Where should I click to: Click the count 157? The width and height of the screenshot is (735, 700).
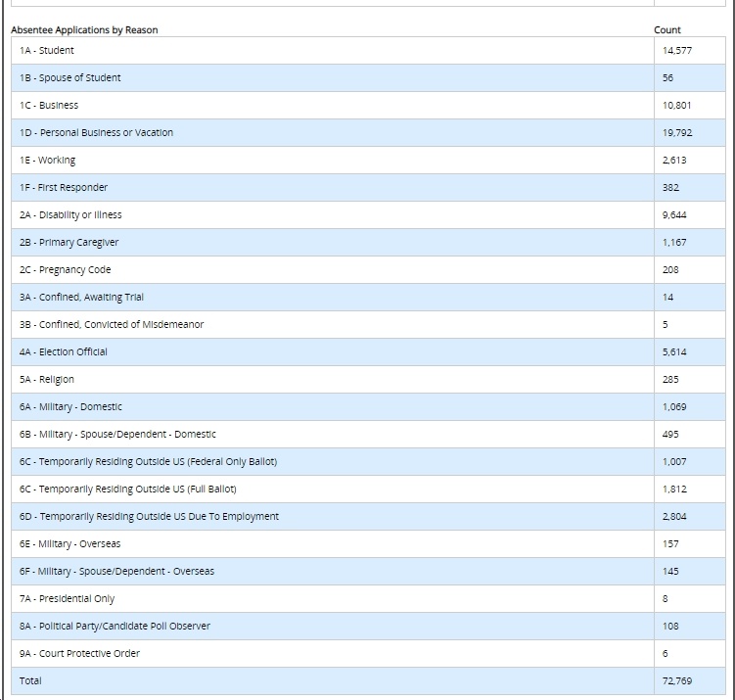pos(670,544)
